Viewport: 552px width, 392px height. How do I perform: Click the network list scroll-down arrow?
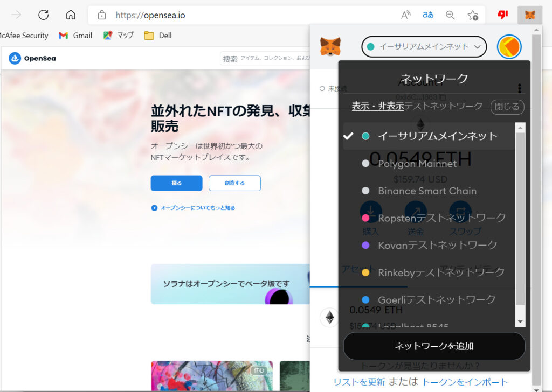click(x=520, y=321)
